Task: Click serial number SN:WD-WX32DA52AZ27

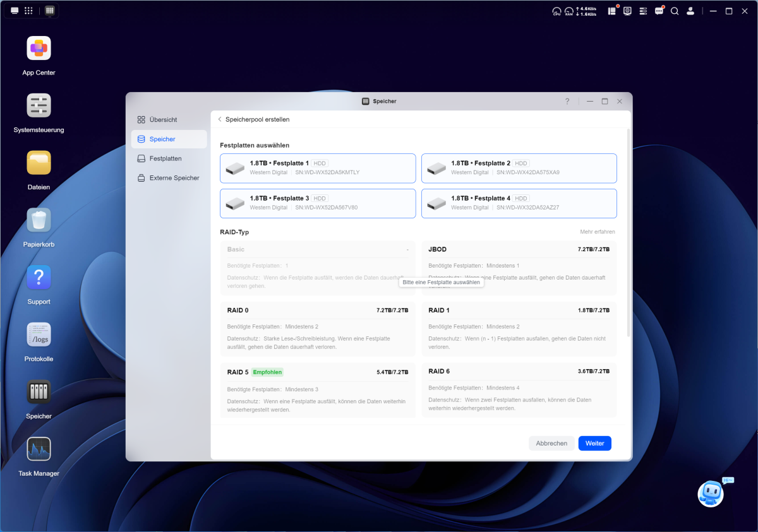Action: point(528,208)
